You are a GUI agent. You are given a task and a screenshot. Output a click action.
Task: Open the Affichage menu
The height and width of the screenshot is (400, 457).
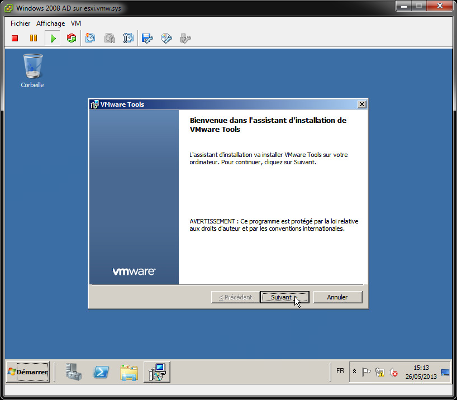[x=50, y=23]
